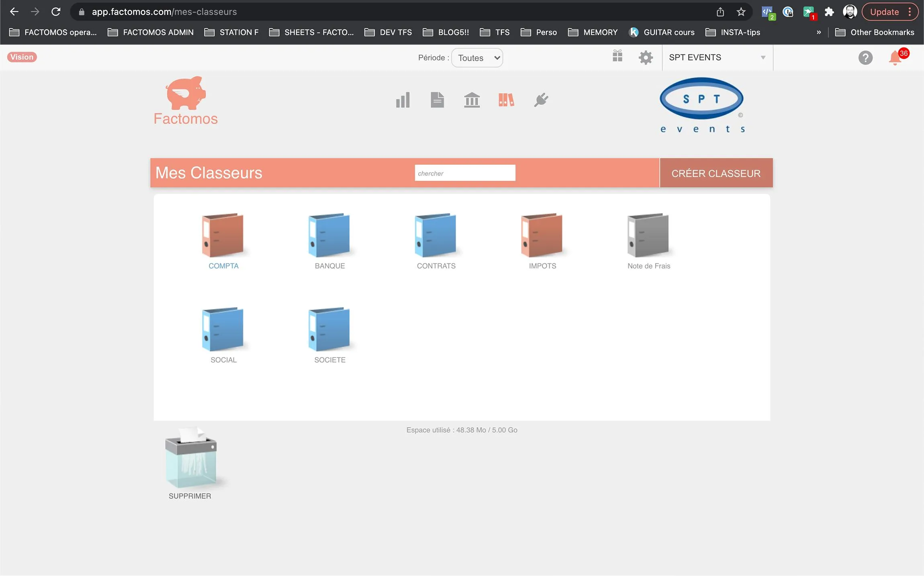Expand hidden bookmarks with double chevron
Screen dimensions: 924x576
click(819, 32)
